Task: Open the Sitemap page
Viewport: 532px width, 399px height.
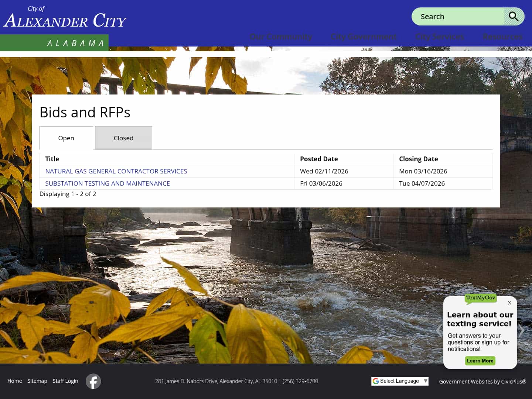Action: (37, 381)
